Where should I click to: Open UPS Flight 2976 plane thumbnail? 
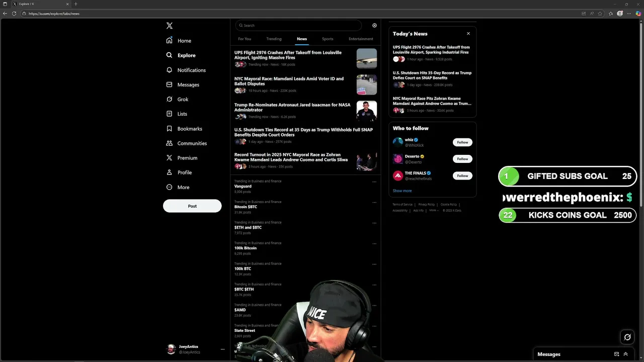366,58
